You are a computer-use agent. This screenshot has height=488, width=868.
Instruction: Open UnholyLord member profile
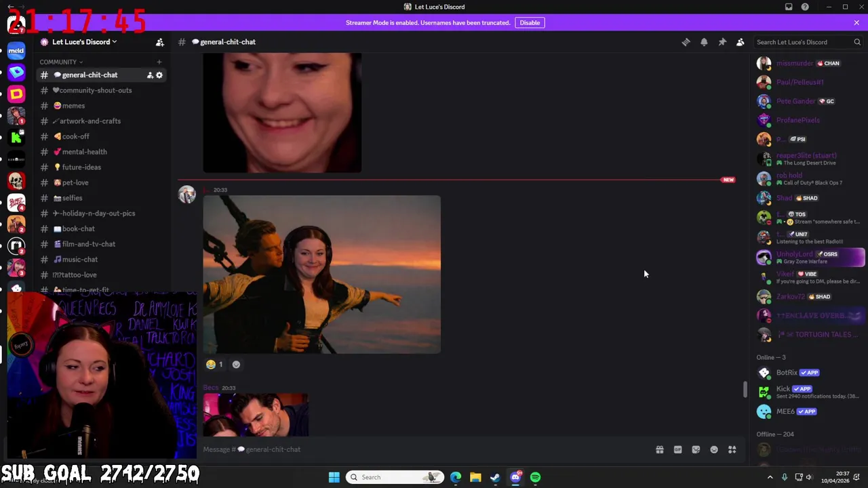[810, 258]
